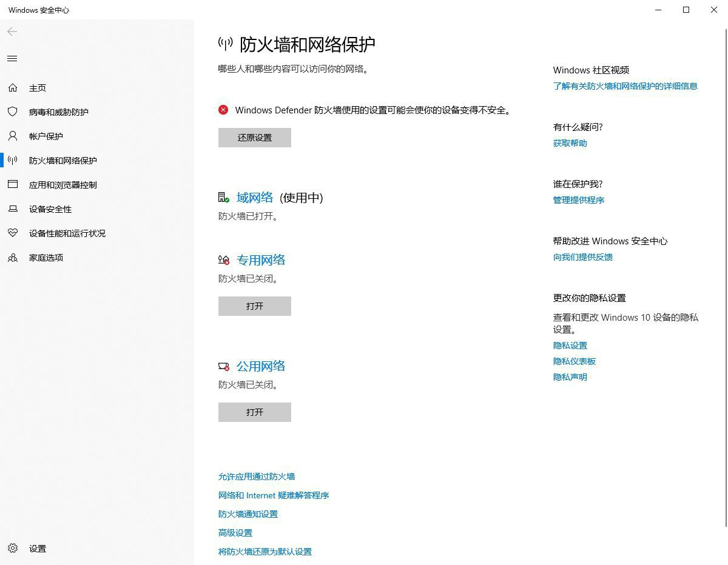Click the public network icon

click(224, 366)
